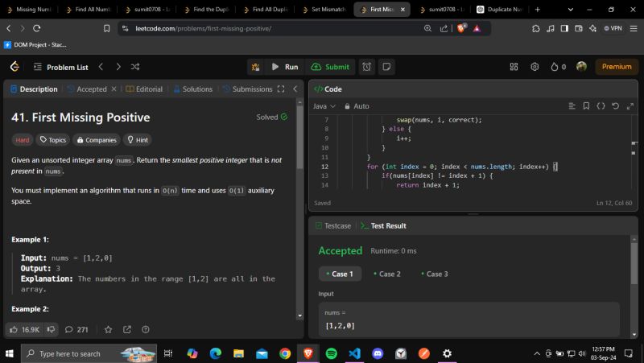Star the problem as favorite
Viewport: 644px width, 363px height.
[x=108, y=329]
